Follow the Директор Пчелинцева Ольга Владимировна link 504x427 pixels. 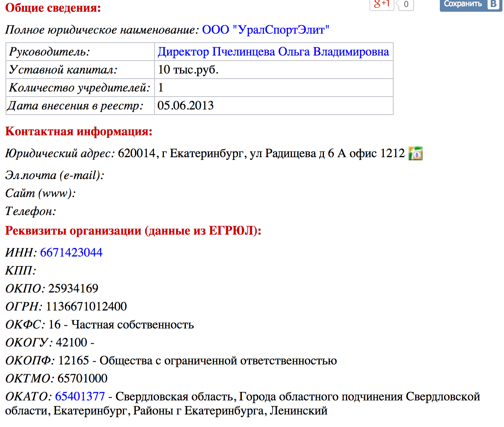coord(274,52)
